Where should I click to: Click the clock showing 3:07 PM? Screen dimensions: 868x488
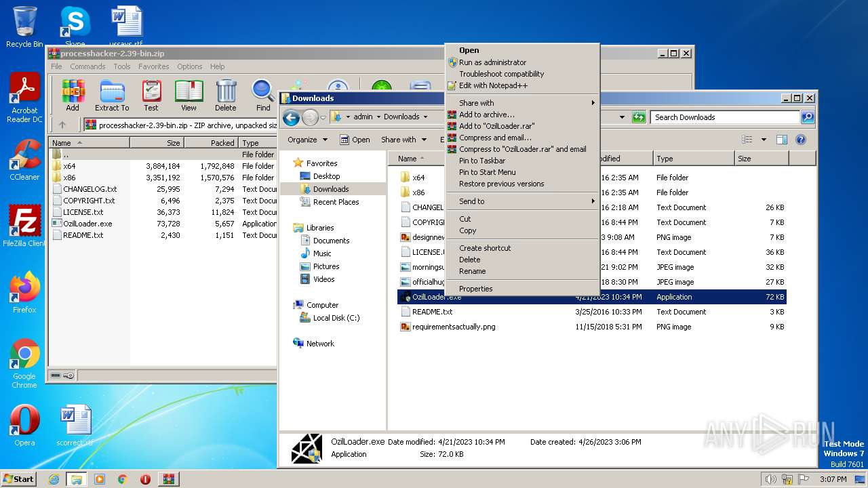(x=833, y=479)
